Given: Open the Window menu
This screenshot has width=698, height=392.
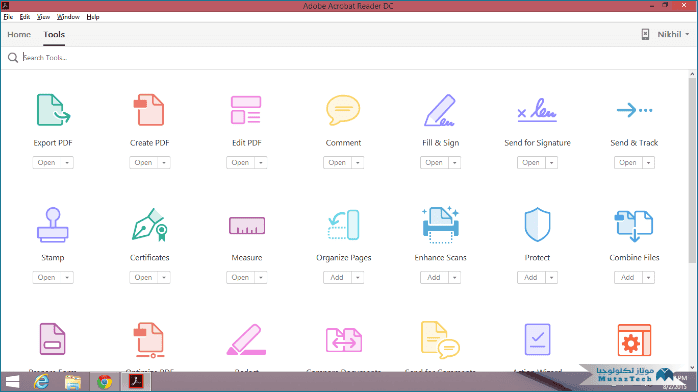Looking at the screenshot, I should pyautogui.click(x=68, y=17).
